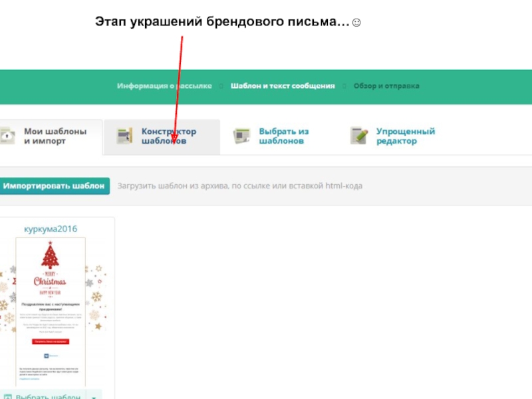Switch to 'Упрощенный редактор' tab
Image resolution: width=532 pixels, height=399 pixels.
[x=393, y=137]
